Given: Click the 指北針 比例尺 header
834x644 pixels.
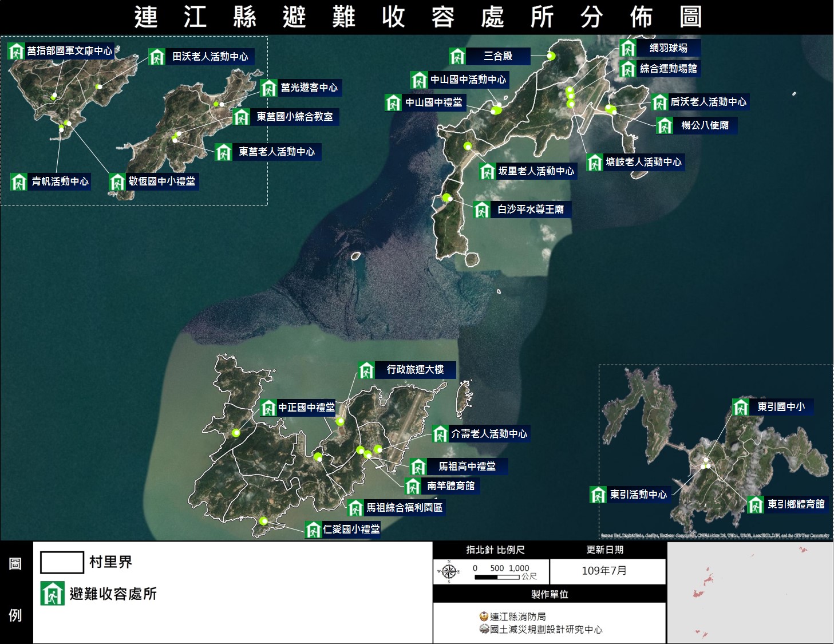Looking at the screenshot, I should 495,550.
